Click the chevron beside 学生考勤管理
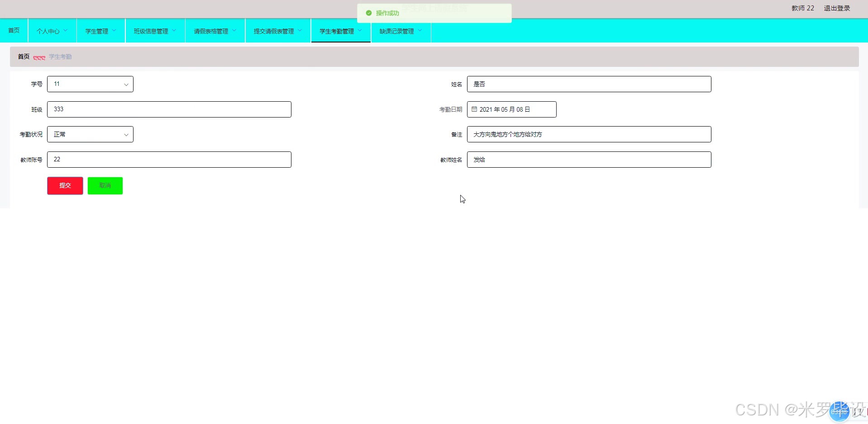This screenshot has height=424, width=868. (360, 30)
